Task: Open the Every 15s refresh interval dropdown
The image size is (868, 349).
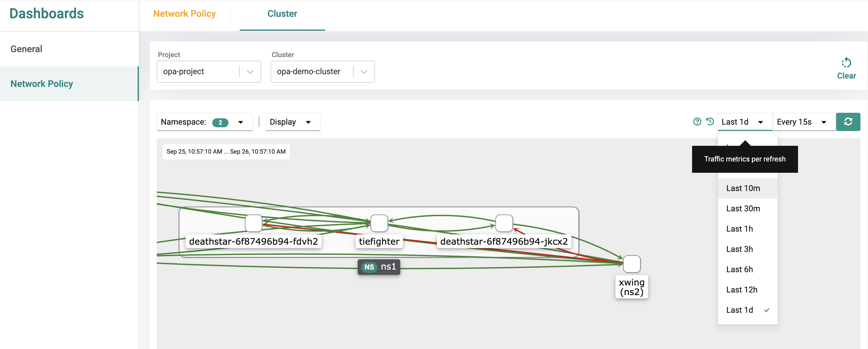Action: pos(803,122)
